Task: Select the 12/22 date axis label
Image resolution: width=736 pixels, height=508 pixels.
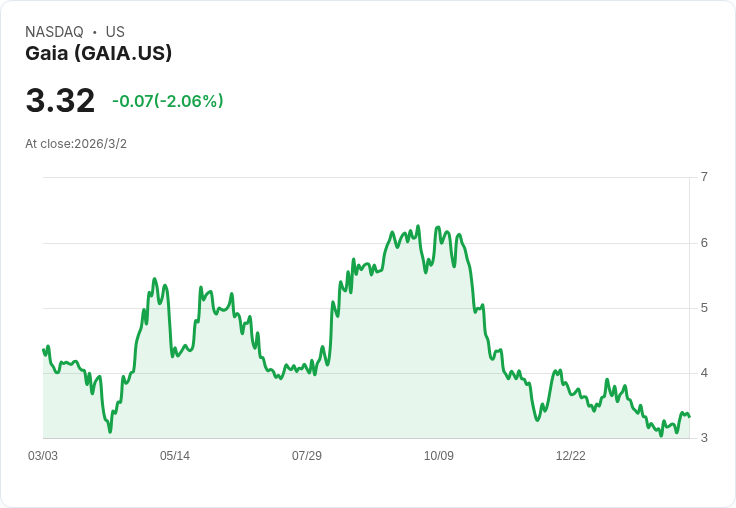Action: [x=570, y=456]
